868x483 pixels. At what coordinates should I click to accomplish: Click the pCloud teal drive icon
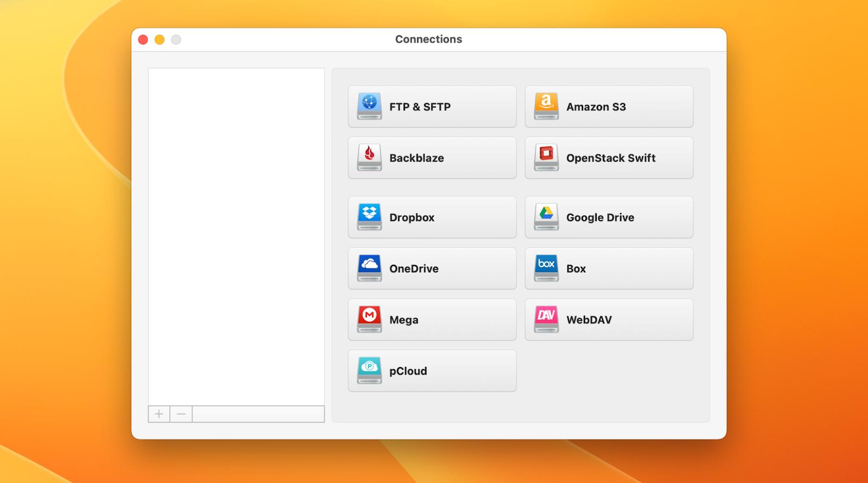(x=369, y=371)
